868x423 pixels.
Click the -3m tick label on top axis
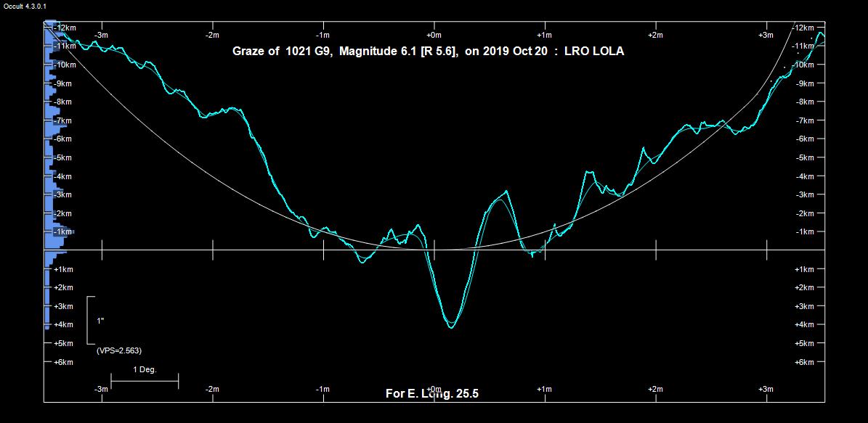102,35
